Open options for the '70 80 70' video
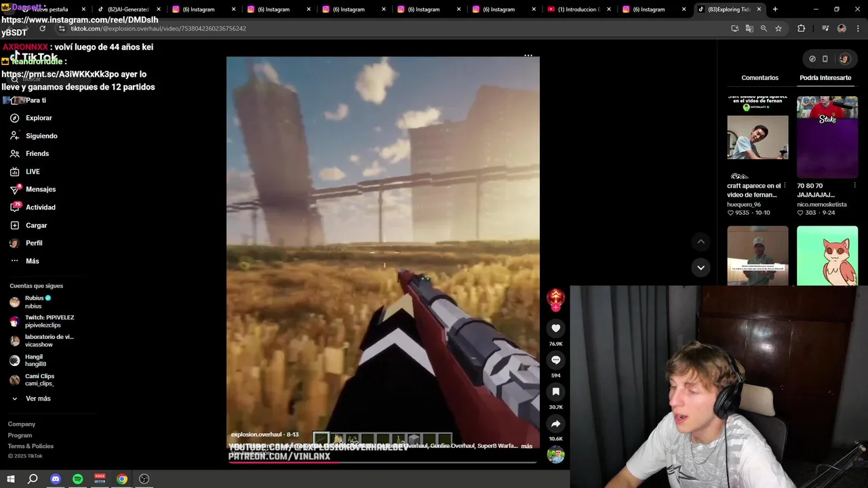The image size is (868, 488). (854, 186)
